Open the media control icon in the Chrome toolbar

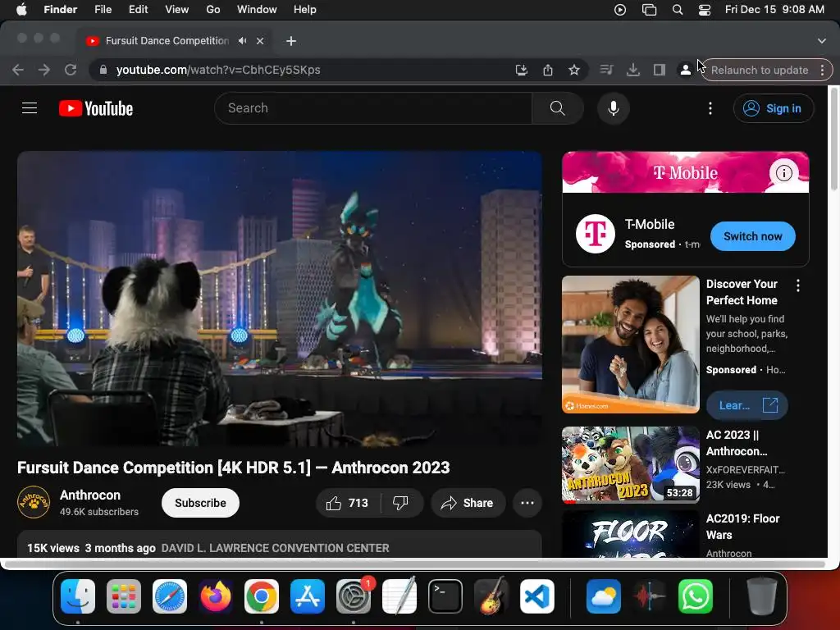(x=606, y=70)
